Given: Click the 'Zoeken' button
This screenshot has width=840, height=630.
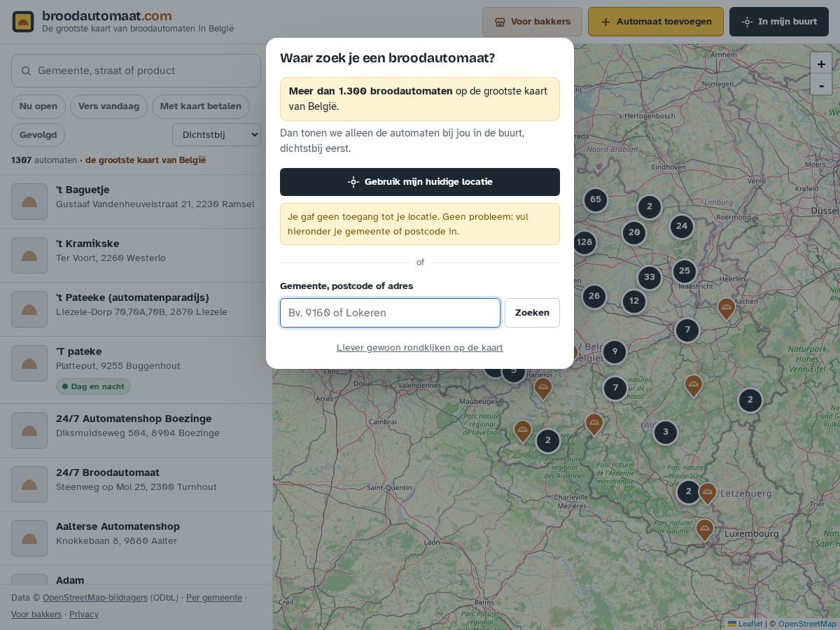Looking at the screenshot, I should click(532, 313).
